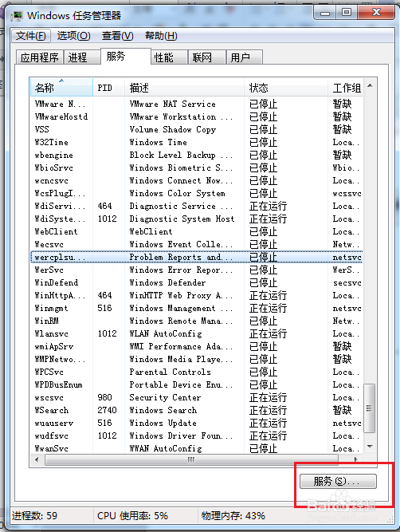The height and width of the screenshot is (532, 400).
Task: Sort services by 状态 column header
Action: point(286,88)
